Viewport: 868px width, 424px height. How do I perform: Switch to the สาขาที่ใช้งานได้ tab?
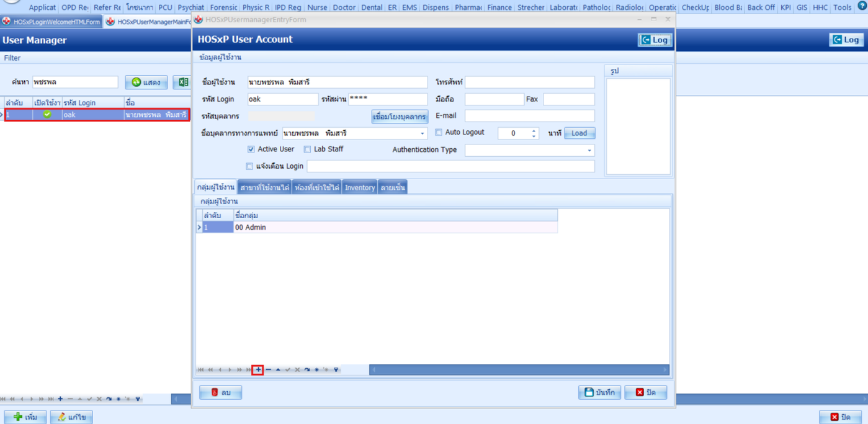(x=264, y=187)
